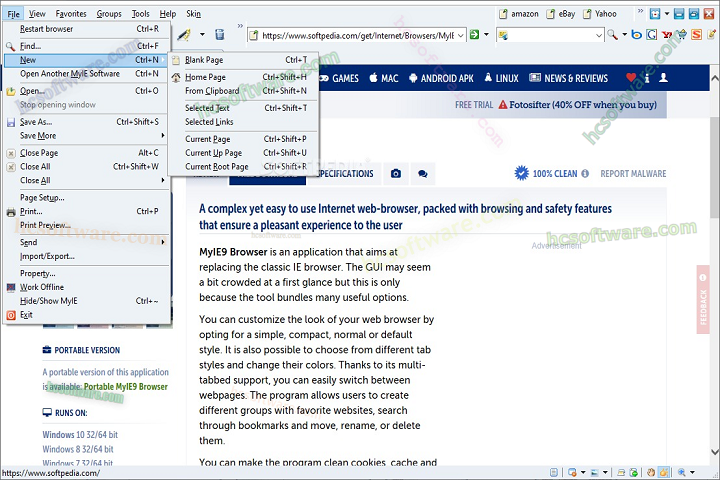The height and width of the screenshot is (480, 720).
Task: Click the shopping cart search icon
Action: click(x=682, y=34)
